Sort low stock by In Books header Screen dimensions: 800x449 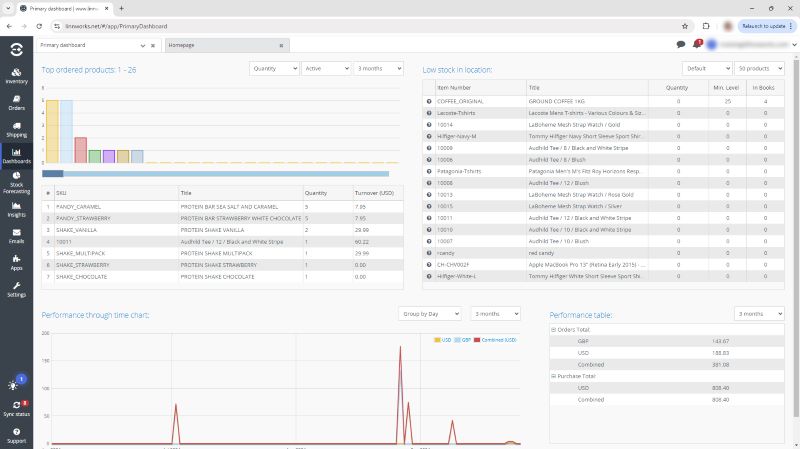click(765, 88)
